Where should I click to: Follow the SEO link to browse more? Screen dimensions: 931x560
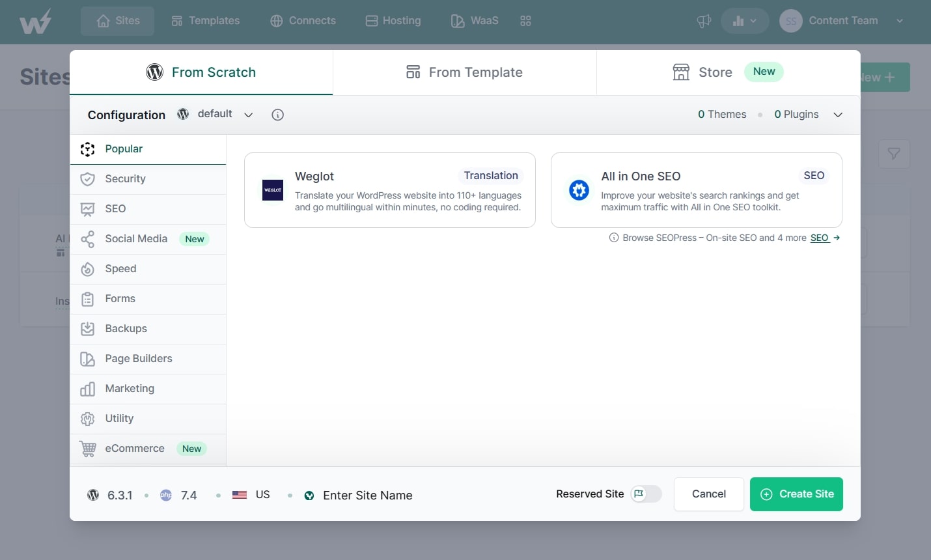825,238
